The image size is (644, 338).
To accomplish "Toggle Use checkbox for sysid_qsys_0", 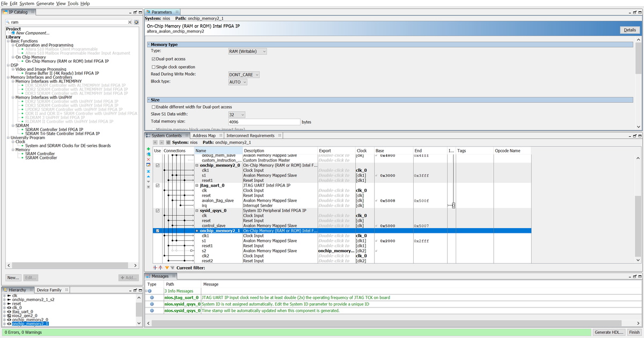I will tap(157, 210).
